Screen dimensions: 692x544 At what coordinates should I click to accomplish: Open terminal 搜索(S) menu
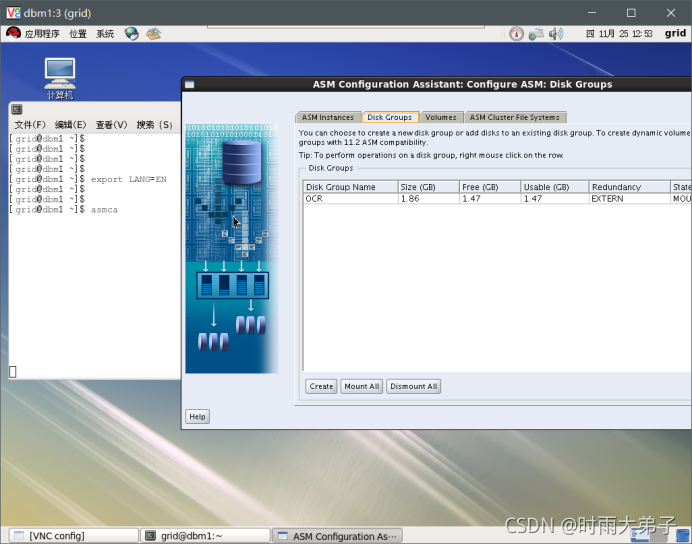(x=154, y=125)
